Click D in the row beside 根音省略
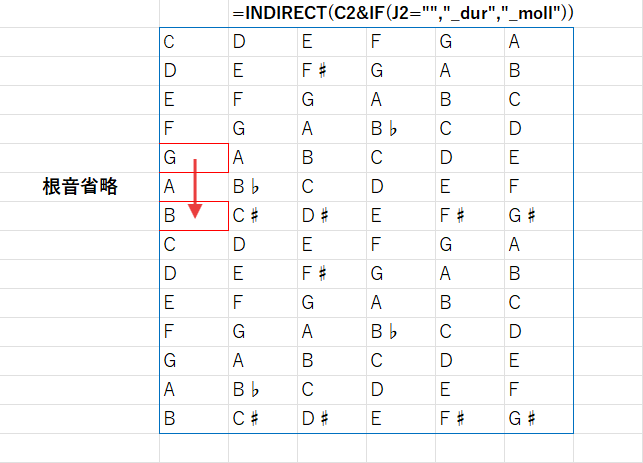Screen dimensions: 643x463 coord(401,187)
